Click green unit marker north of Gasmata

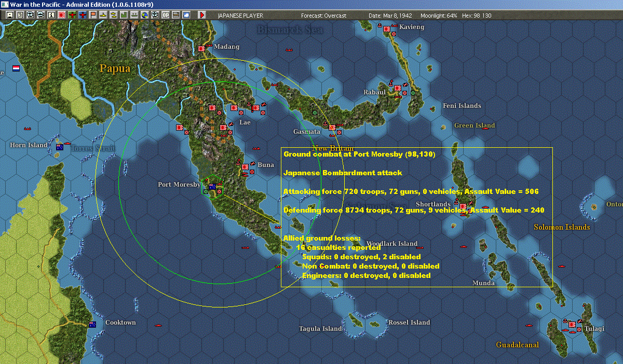314,113
